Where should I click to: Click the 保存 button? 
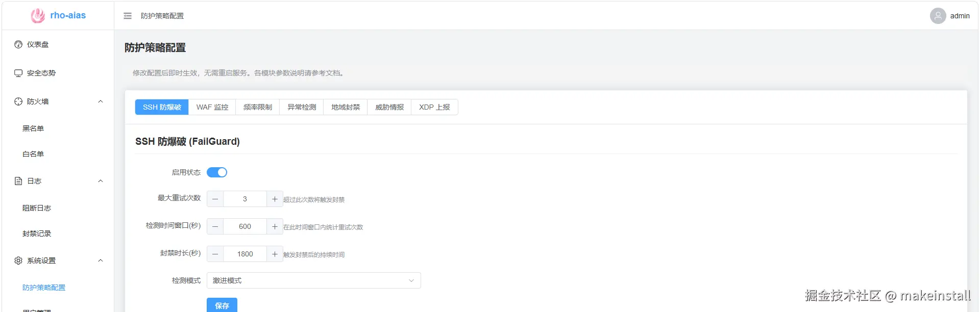click(x=222, y=305)
